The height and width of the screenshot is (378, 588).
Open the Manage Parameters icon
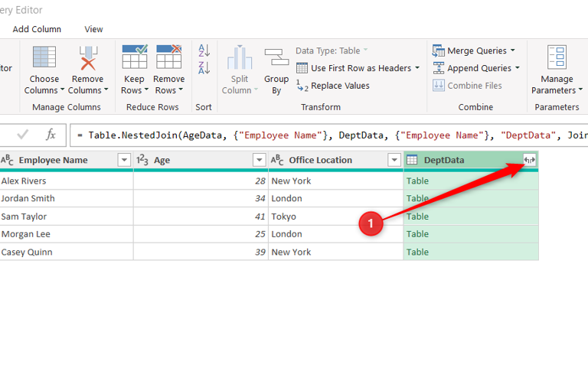[x=557, y=57]
